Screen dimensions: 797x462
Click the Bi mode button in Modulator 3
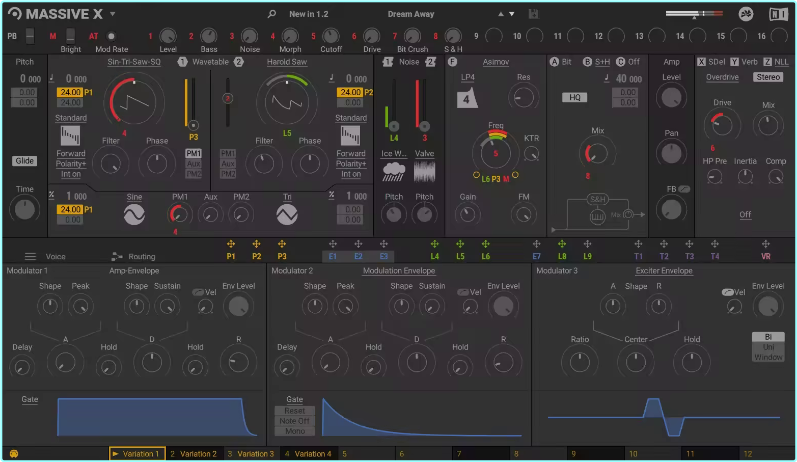pos(768,337)
